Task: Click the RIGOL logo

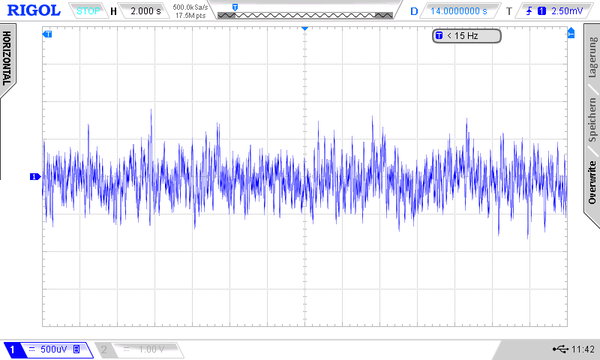Action: (34, 10)
